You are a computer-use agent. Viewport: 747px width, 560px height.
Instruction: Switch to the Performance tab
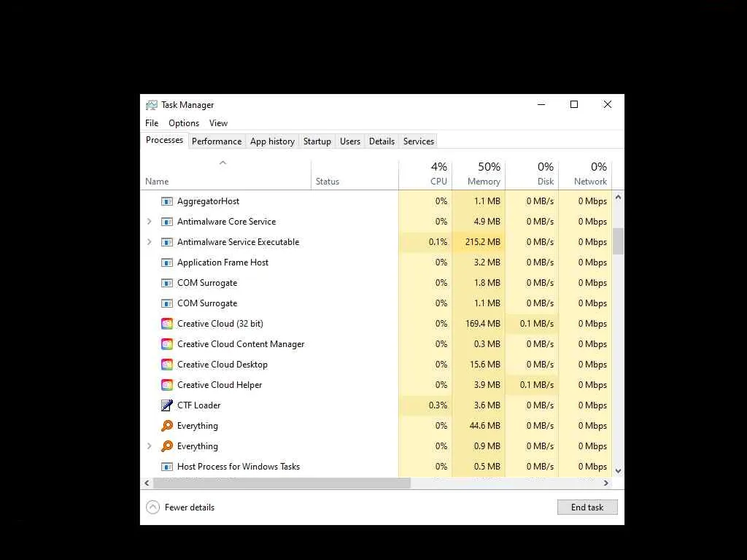[x=217, y=141]
